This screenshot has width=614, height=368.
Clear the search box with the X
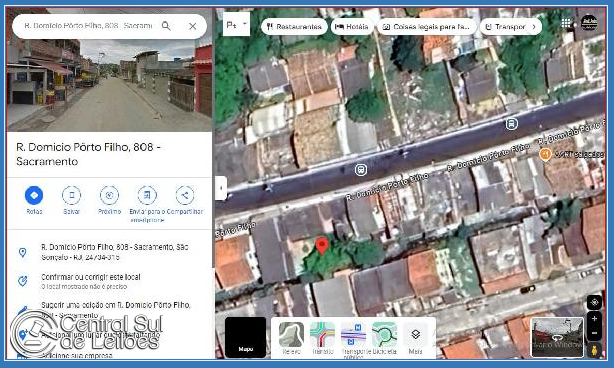click(x=193, y=26)
